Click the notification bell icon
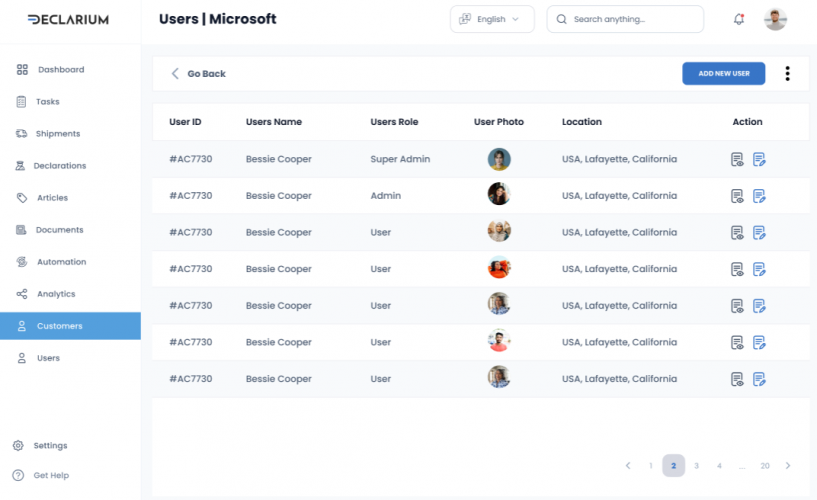The width and height of the screenshot is (817, 500). (739, 19)
